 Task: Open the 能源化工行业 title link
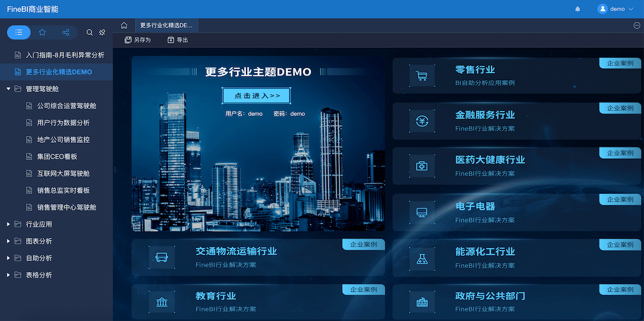(485, 251)
